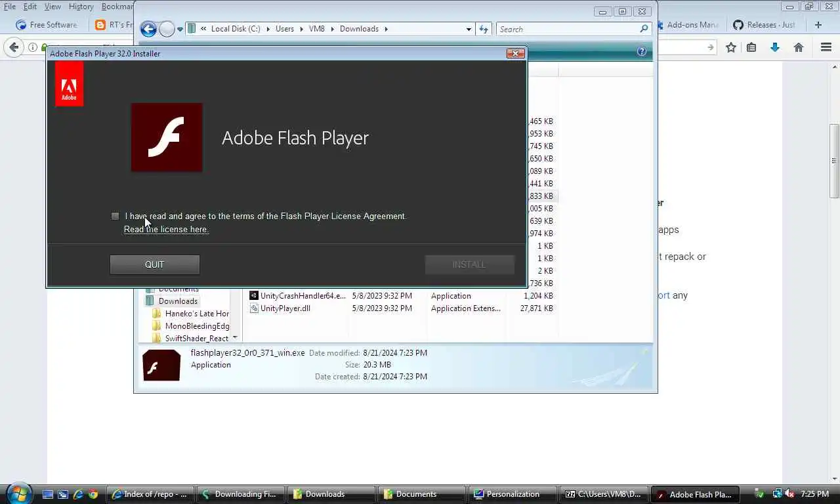Click Show Desktop quick launch icon
Image resolution: width=840 pixels, height=504 pixels.
tap(47, 494)
